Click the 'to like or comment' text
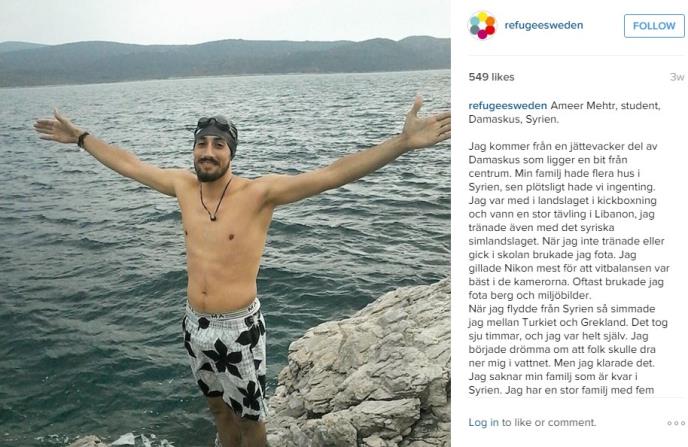This screenshot has width=688, height=447. (x=549, y=422)
